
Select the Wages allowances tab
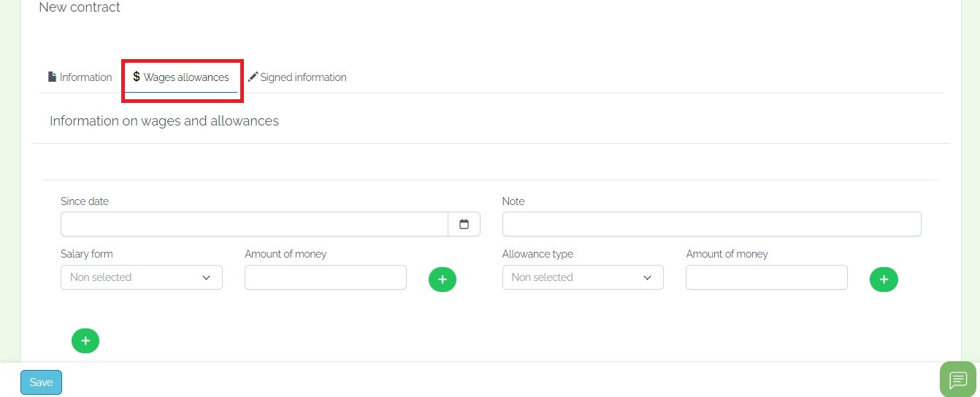pos(181,77)
